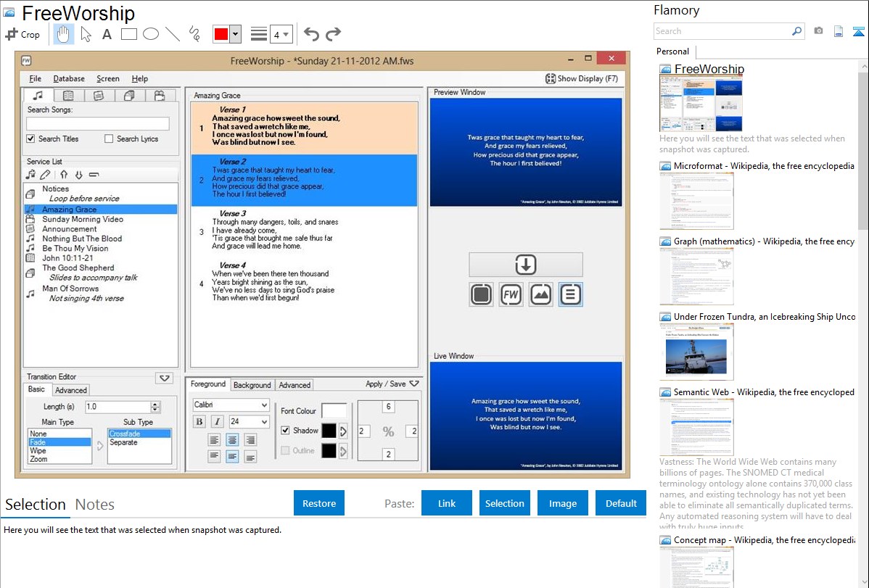Send preview to live with down arrow

coord(525,265)
